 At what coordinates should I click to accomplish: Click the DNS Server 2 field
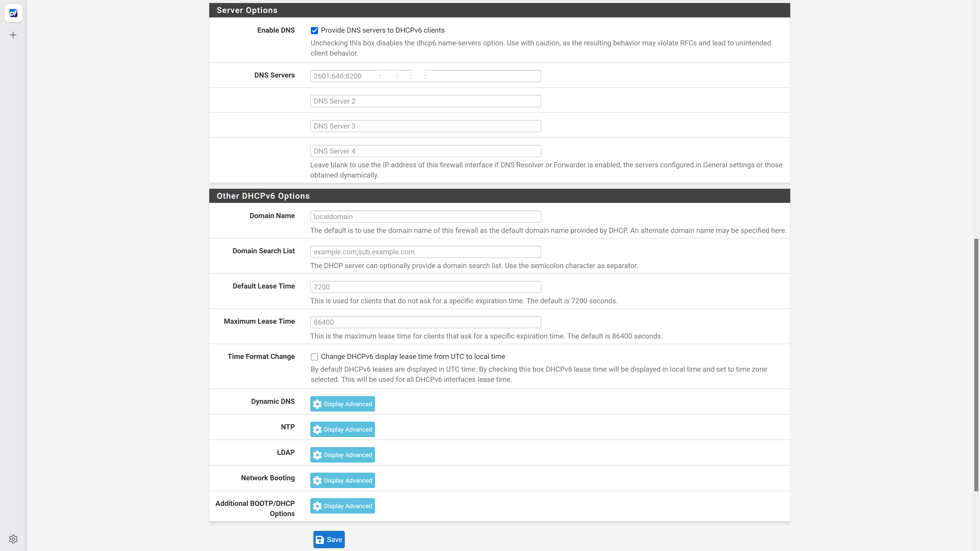[425, 101]
